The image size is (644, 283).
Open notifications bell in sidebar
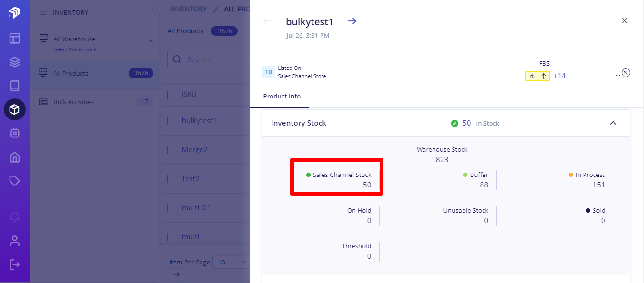pyautogui.click(x=15, y=217)
